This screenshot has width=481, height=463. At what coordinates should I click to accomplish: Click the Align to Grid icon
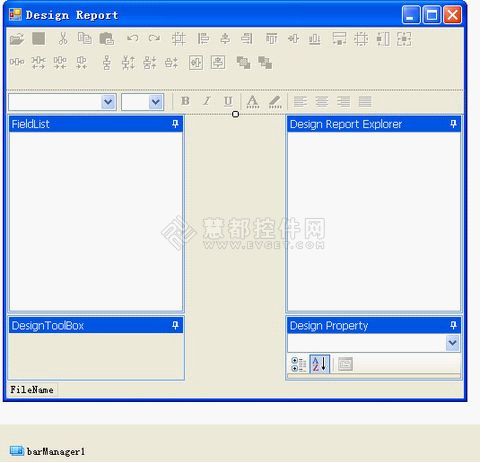[x=179, y=39]
